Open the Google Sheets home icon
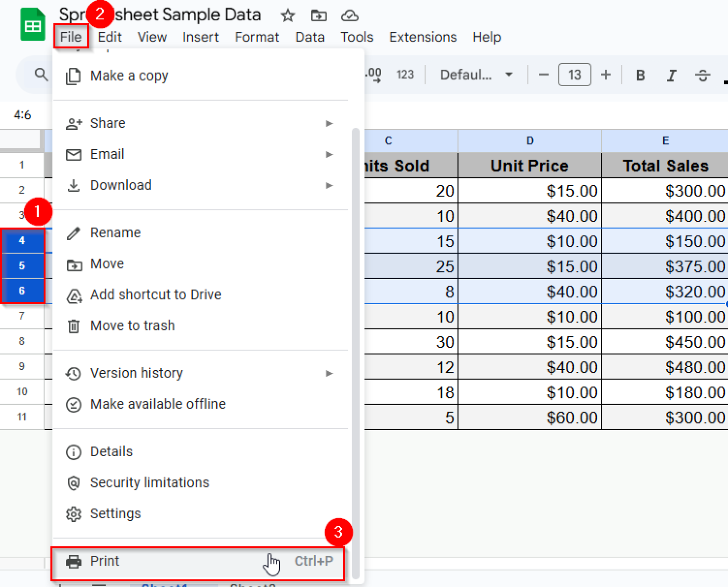 coord(32,26)
